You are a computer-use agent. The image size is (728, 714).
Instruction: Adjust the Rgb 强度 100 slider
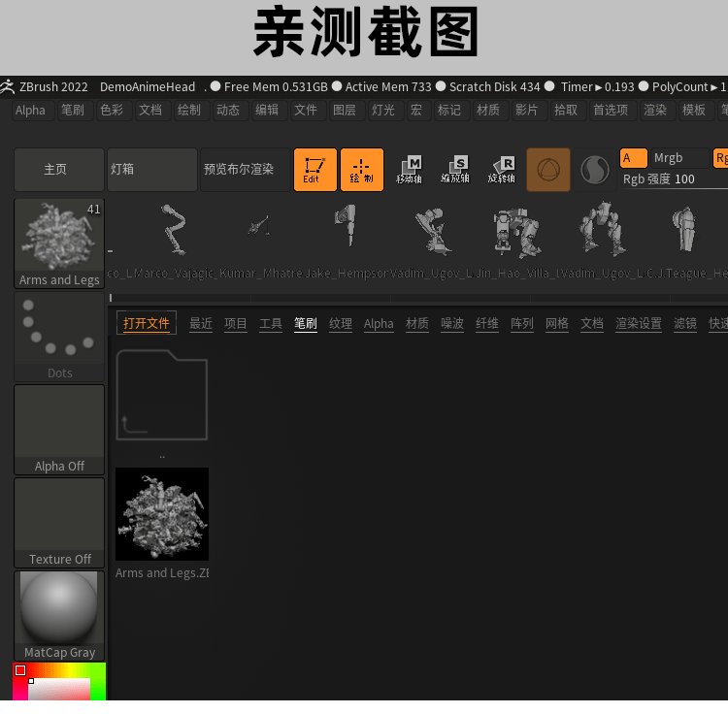[x=675, y=179]
